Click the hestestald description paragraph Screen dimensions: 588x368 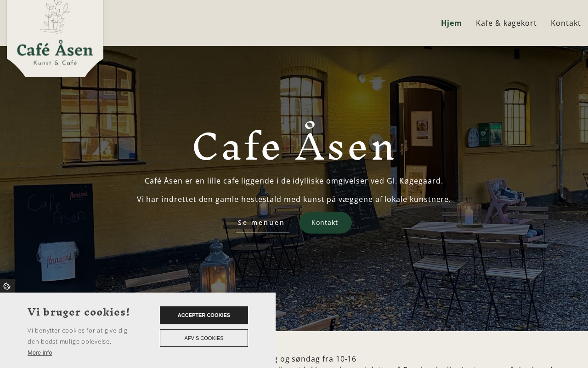tap(294, 199)
